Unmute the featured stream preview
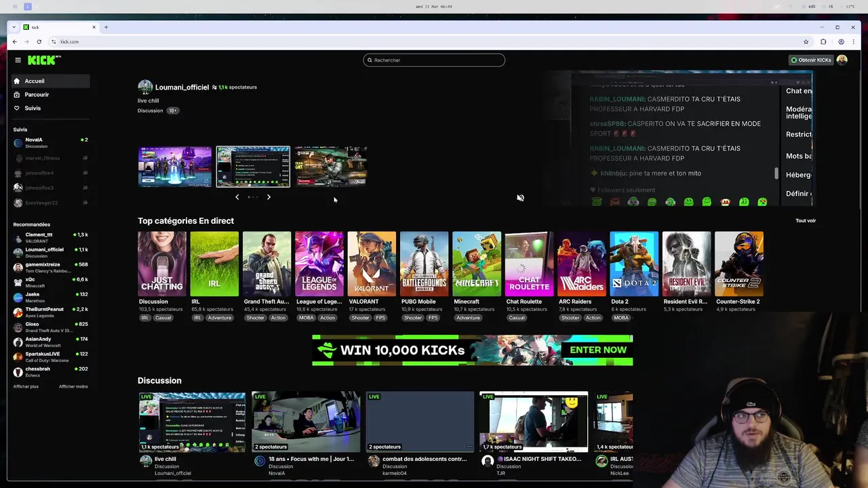 click(x=520, y=198)
